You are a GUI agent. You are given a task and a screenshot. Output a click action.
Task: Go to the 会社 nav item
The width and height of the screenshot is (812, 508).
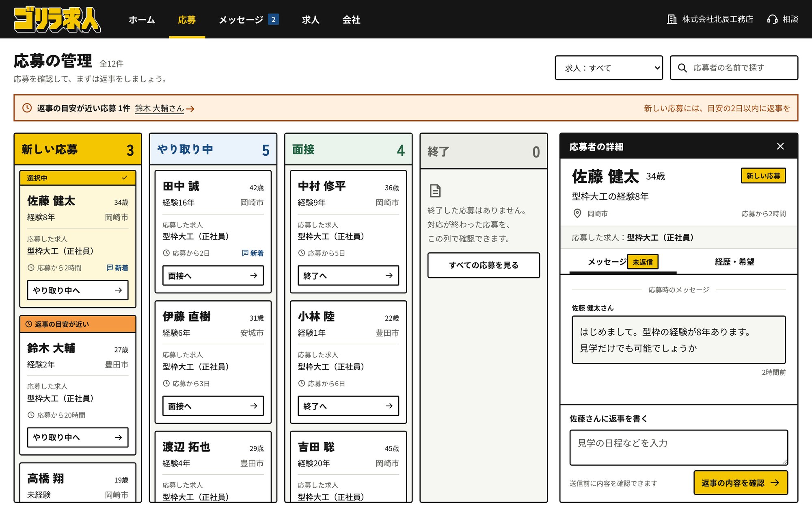point(351,20)
